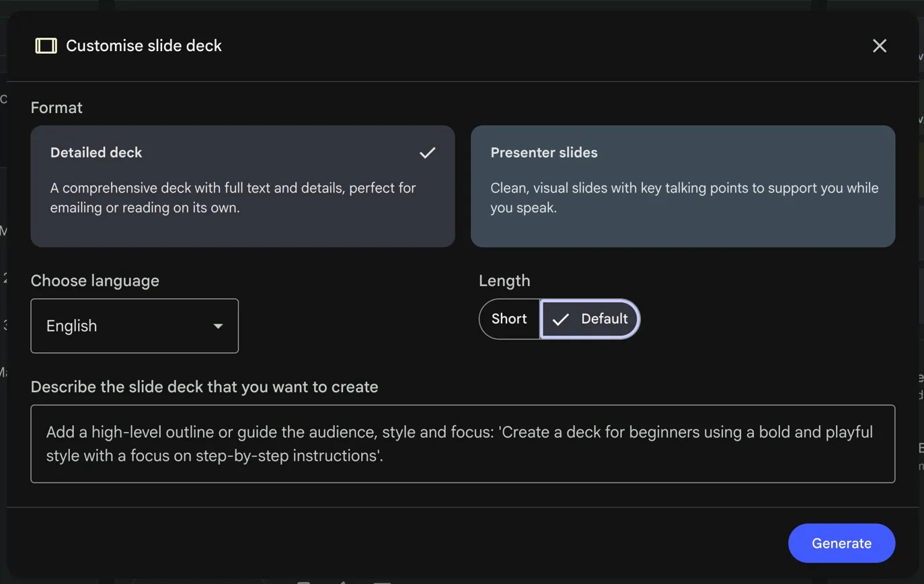Click the 'Length' section label
The image size is (924, 584).
(504, 281)
